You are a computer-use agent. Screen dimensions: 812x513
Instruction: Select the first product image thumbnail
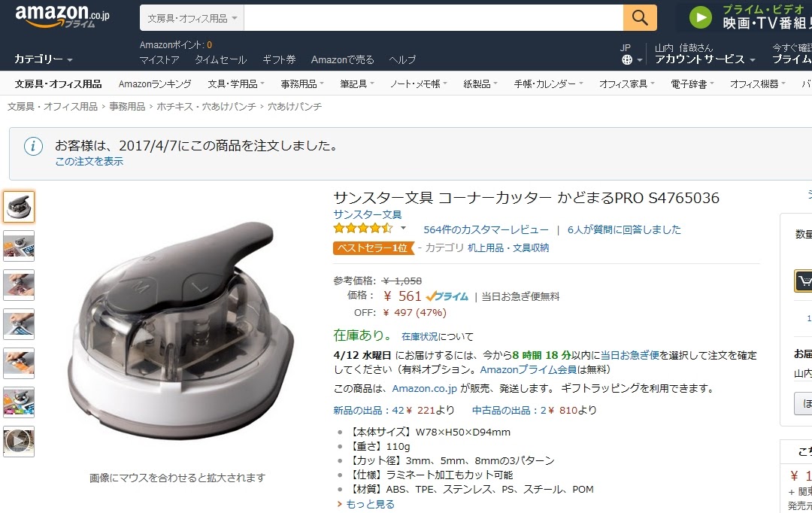click(x=19, y=207)
